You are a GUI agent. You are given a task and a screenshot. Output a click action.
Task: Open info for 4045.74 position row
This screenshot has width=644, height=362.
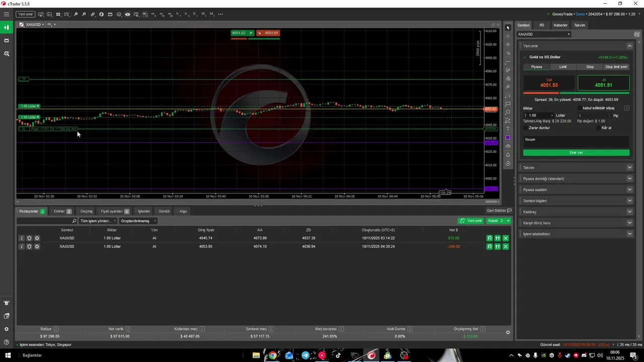pyautogui.click(x=22, y=238)
